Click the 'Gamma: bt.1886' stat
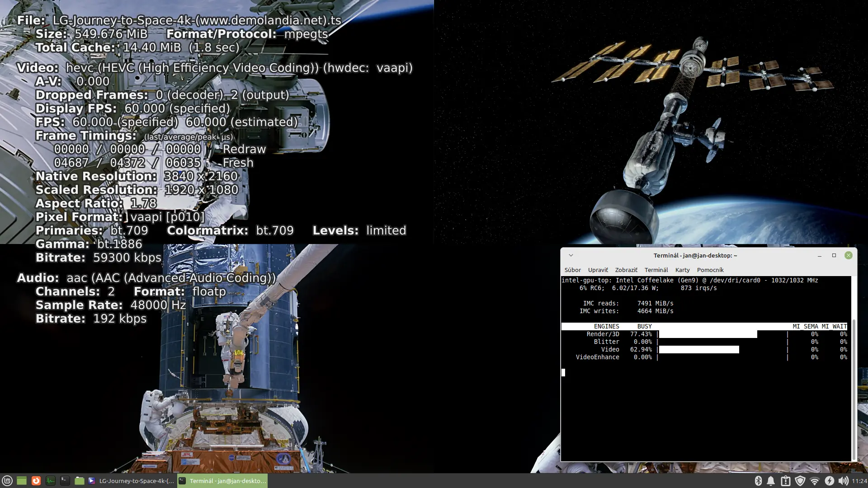 click(x=89, y=244)
